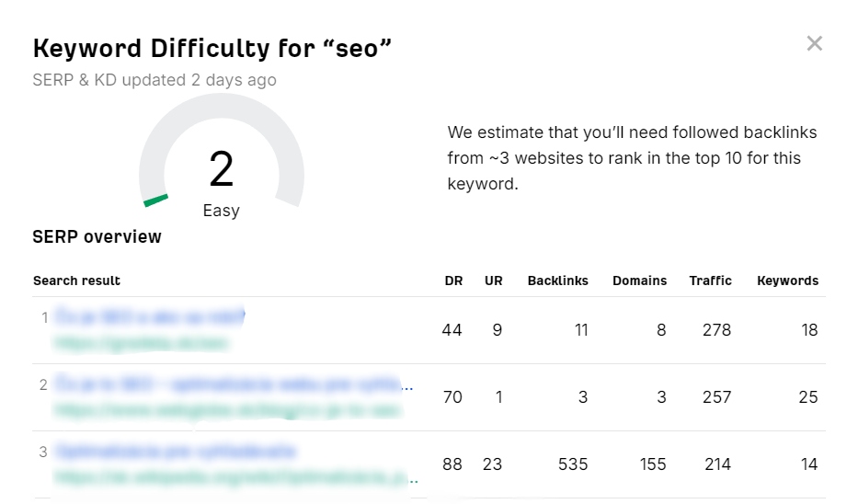Click the DR column header
Screen dimensions: 858x504
tap(453, 281)
